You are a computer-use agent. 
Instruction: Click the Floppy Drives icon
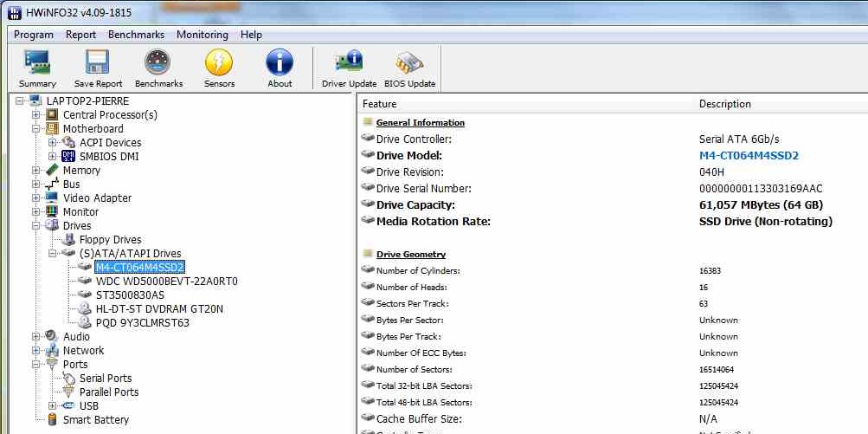coord(68,239)
